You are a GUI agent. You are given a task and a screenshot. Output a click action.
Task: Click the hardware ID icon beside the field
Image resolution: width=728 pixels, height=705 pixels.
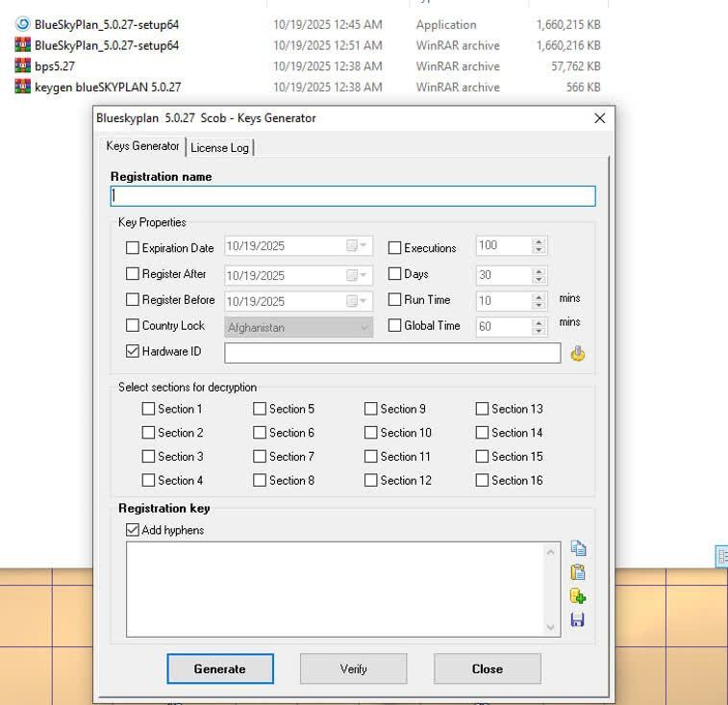pyautogui.click(x=578, y=354)
